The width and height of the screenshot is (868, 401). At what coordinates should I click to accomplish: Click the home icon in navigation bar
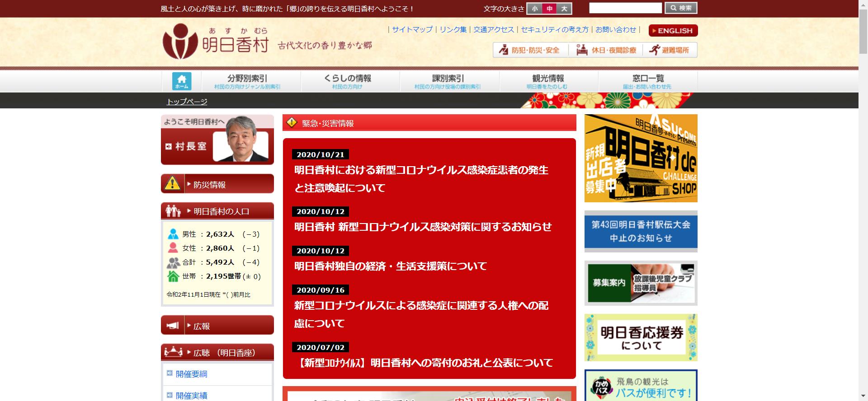pos(182,81)
